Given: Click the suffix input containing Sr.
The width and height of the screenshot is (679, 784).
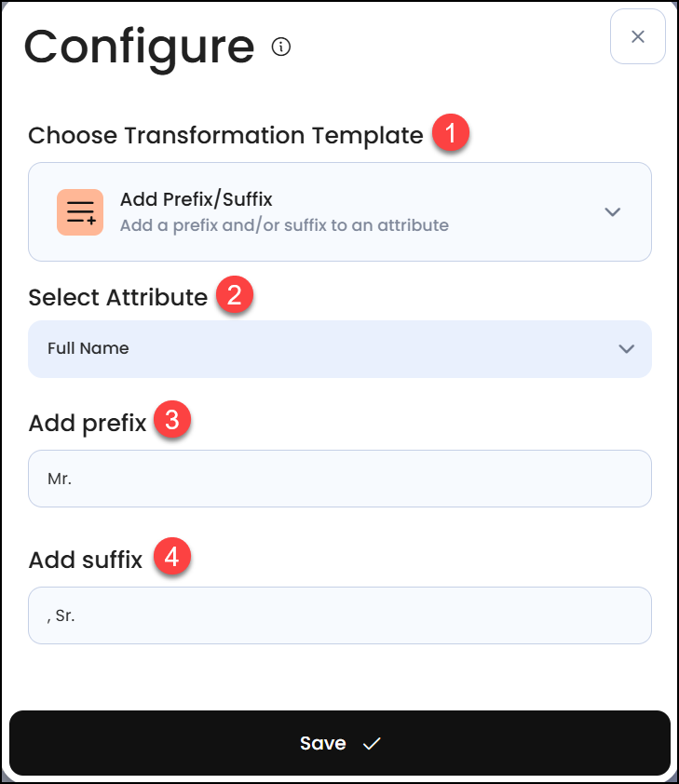Looking at the screenshot, I should click(340, 615).
